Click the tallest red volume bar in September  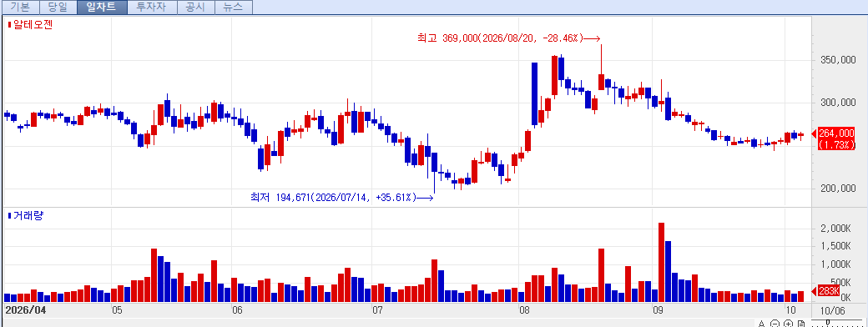point(661,262)
